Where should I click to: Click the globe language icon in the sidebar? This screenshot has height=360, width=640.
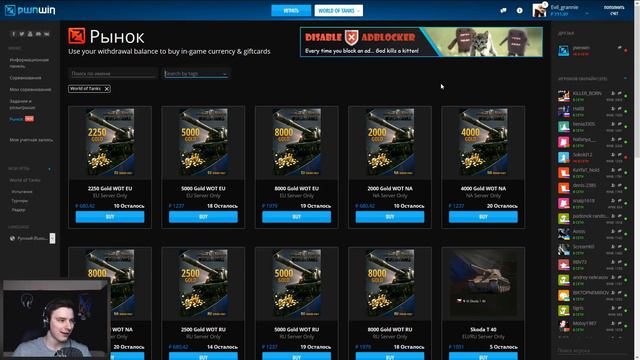(x=12, y=238)
